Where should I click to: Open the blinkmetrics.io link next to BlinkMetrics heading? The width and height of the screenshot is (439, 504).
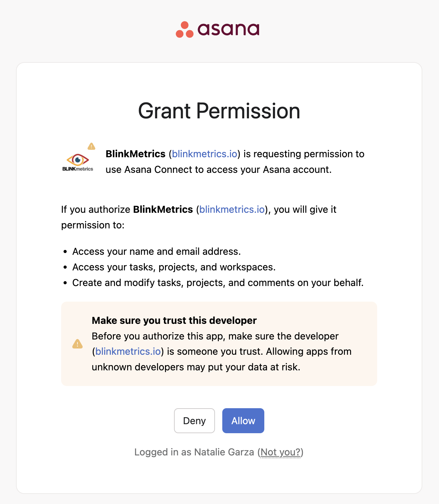tap(204, 154)
